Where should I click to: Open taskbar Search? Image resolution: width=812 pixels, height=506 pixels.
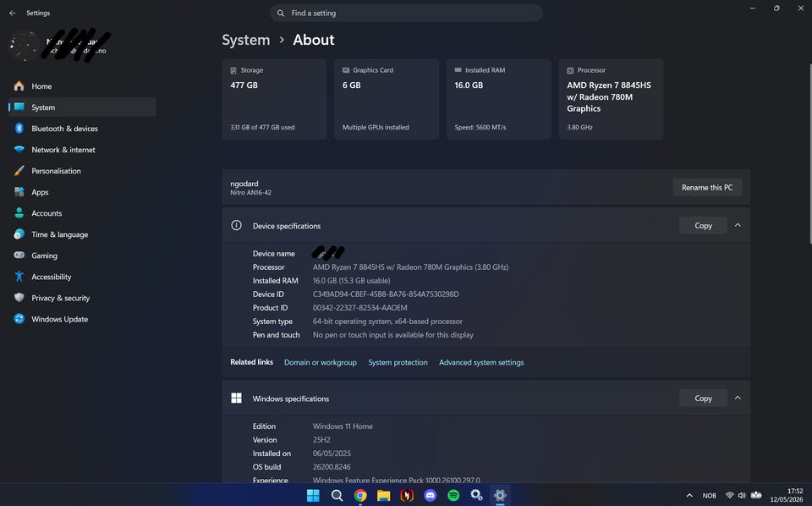coord(337,496)
